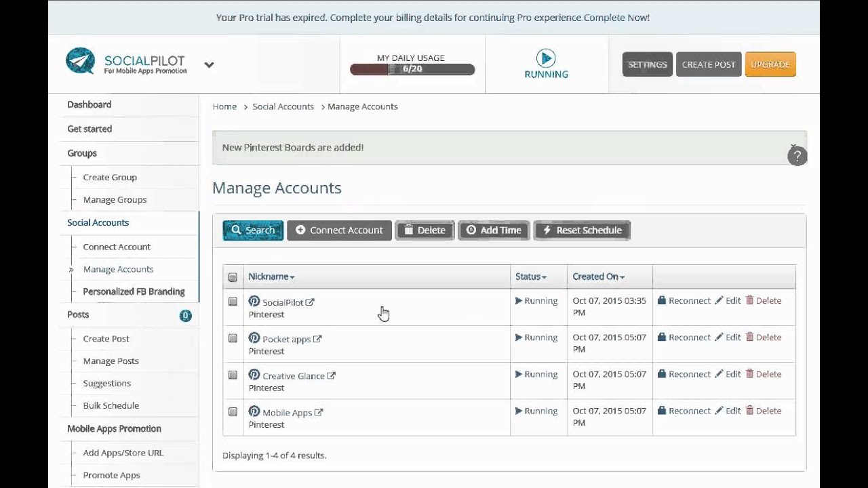Click the Pinterest icon for Mobile Apps

pos(254,411)
